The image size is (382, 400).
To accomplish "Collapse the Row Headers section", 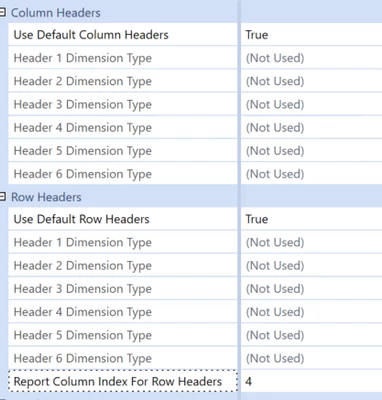I will [x=3, y=197].
